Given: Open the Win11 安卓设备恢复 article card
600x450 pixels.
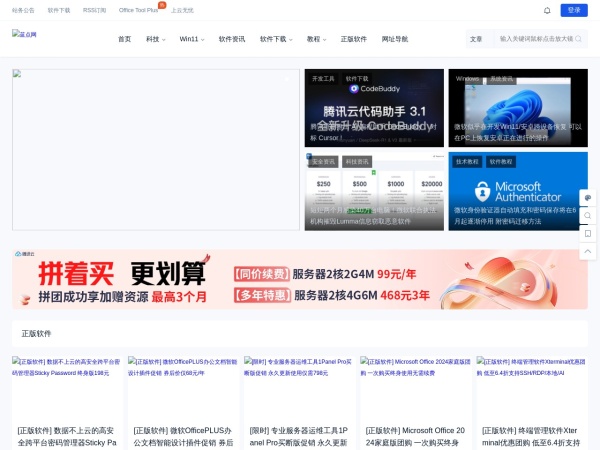Looking at the screenshot, I should point(518,108).
